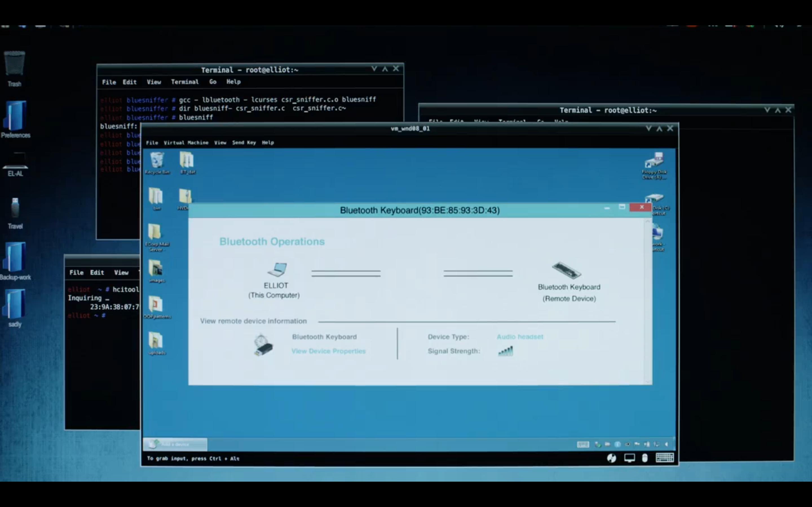Click View Device Properties link
The height and width of the screenshot is (507, 812).
point(328,350)
